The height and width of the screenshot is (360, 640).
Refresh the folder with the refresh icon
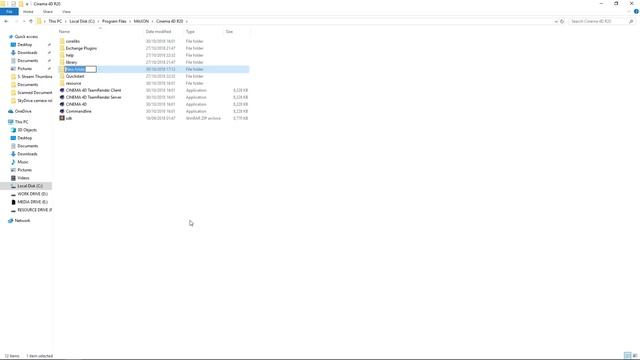(562, 21)
